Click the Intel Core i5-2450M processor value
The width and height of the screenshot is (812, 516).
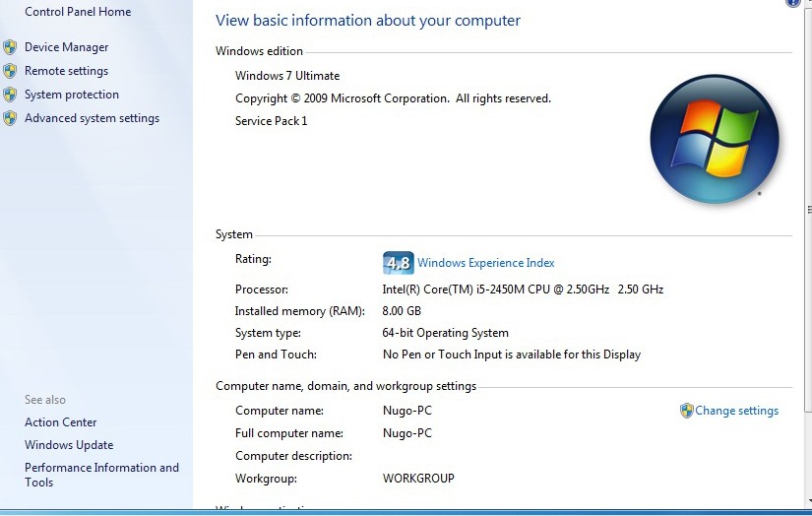point(523,290)
